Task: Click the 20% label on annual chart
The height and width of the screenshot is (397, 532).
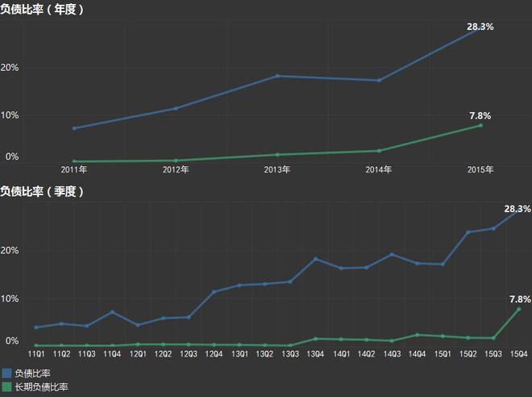Action: (x=10, y=68)
